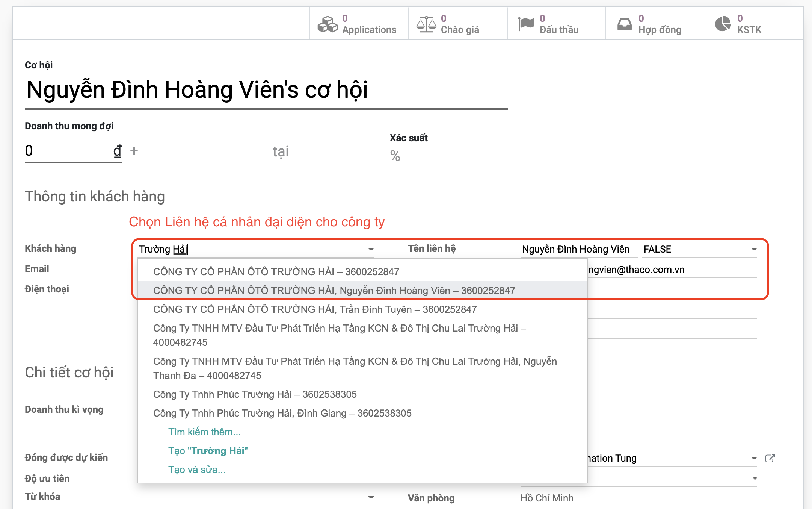Click the Applications cubes icon
The height and width of the screenshot is (509, 812).
327,24
